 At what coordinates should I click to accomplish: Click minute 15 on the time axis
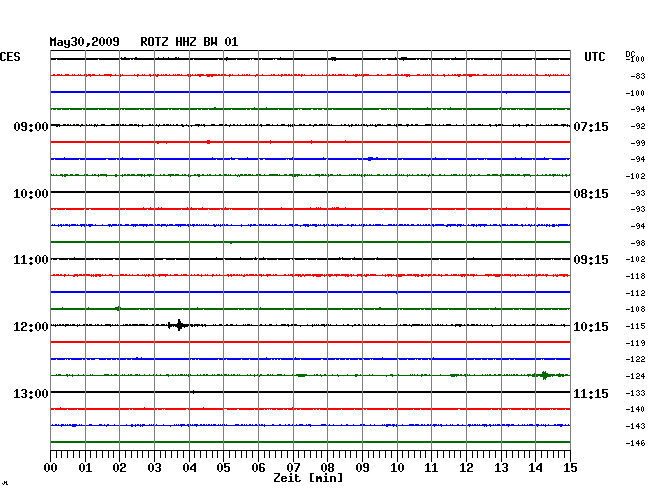click(570, 468)
